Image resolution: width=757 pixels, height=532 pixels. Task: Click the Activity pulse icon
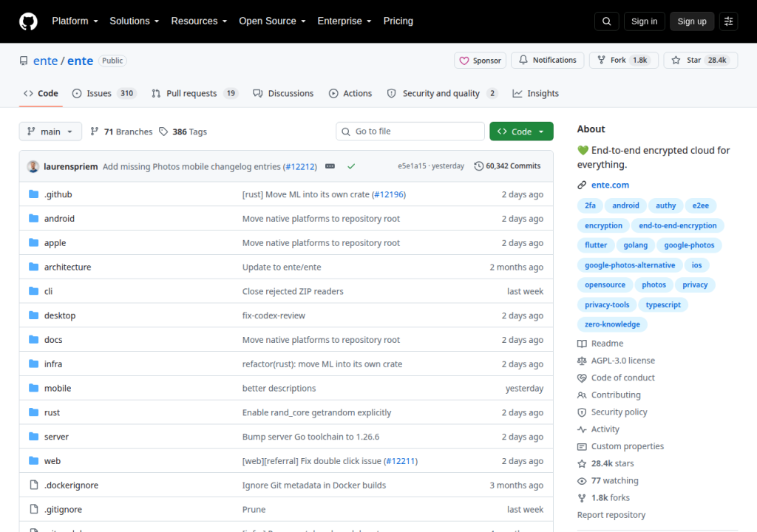coord(582,429)
